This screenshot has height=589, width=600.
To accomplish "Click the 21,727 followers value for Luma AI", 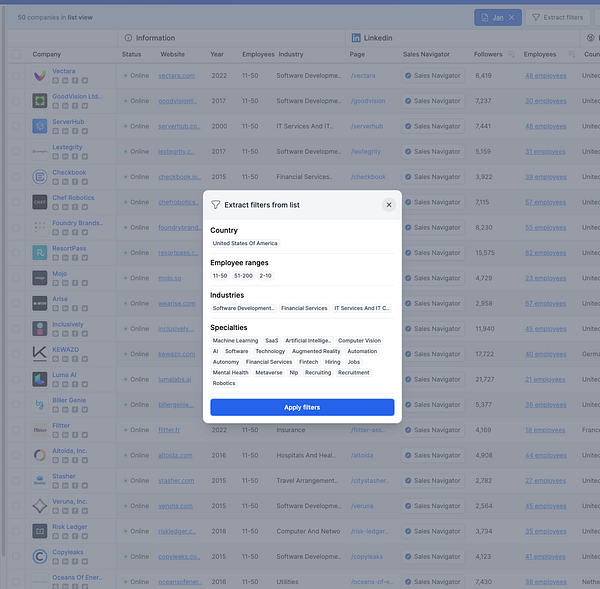I will (x=484, y=379).
